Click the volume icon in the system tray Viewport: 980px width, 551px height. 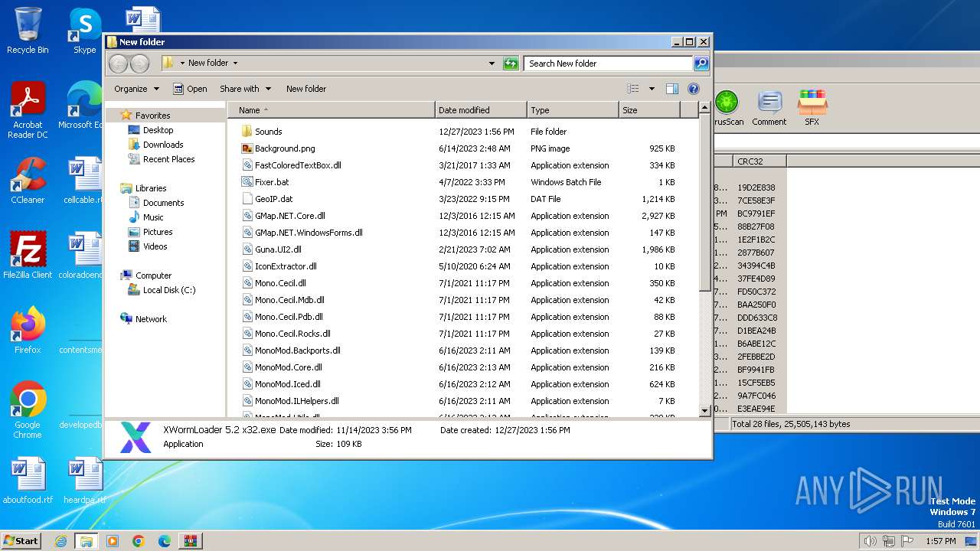coord(870,541)
